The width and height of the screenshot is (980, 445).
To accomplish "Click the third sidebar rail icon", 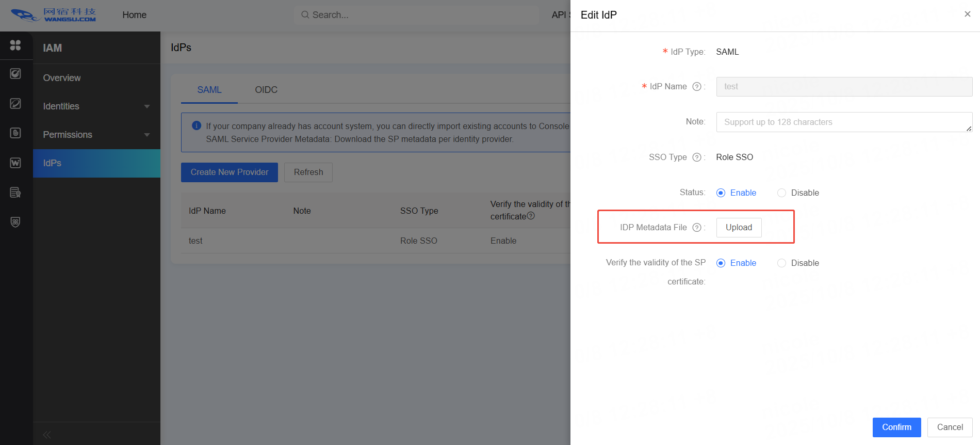I will pos(15,103).
